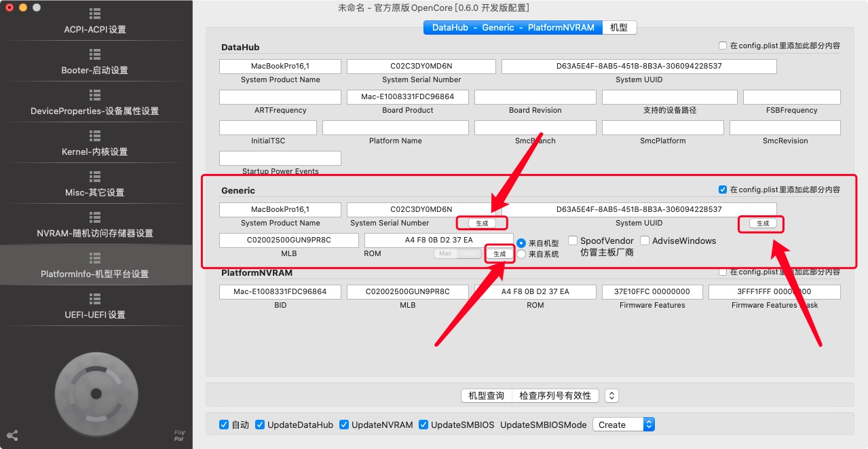Screen dimensions: 868x449
Task: Click the Generic ROM field
Action: [439, 240]
